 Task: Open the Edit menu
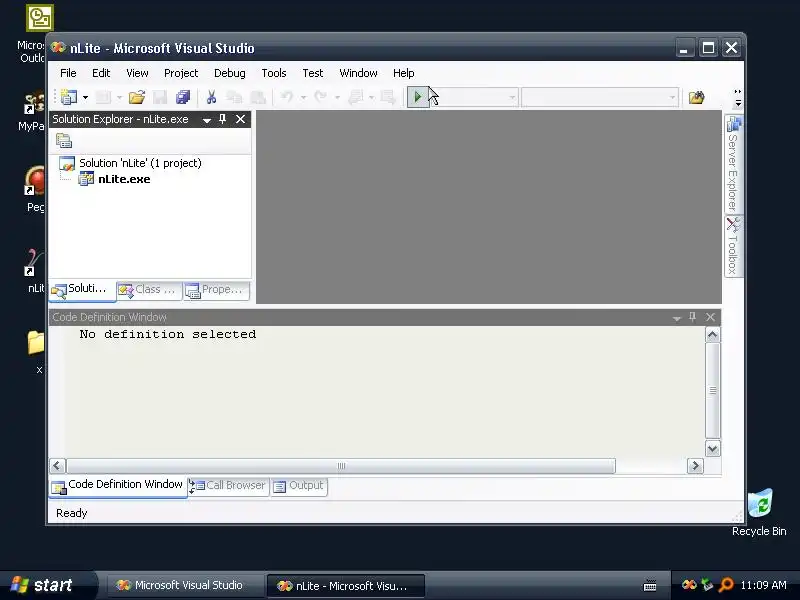coord(101,73)
